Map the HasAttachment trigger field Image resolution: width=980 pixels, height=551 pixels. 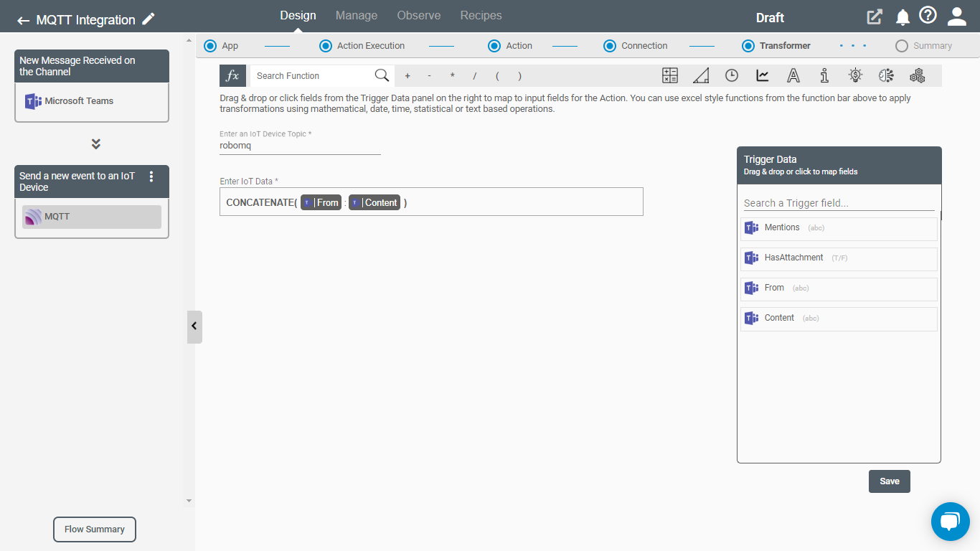tap(839, 259)
